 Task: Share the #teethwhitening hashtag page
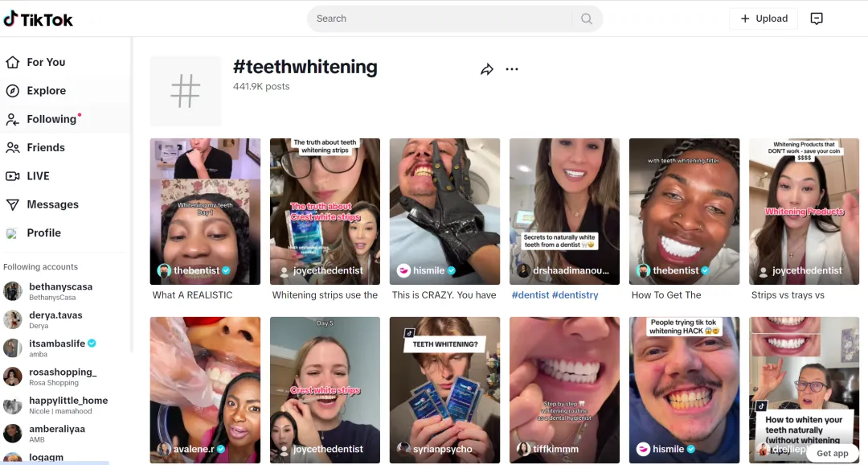point(486,69)
